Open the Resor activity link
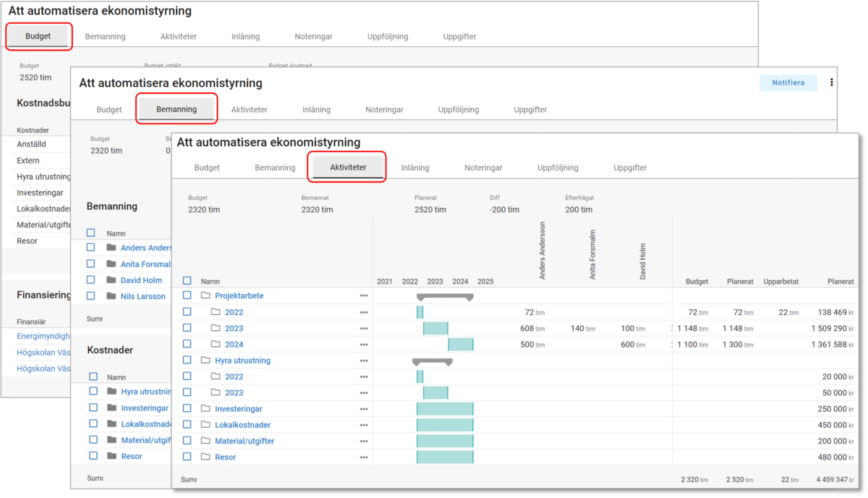Viewport: 868px width, 498px height. pos(225,457)
